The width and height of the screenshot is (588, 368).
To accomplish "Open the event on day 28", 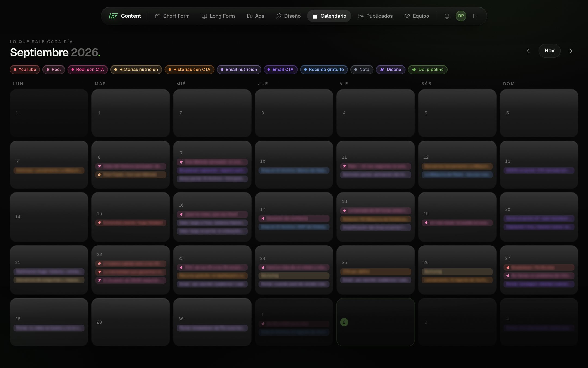I will tap(49, 328).
